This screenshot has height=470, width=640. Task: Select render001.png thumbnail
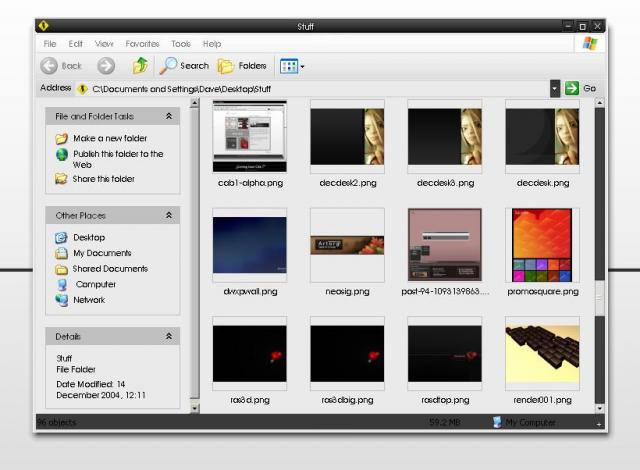coord(542,353)
